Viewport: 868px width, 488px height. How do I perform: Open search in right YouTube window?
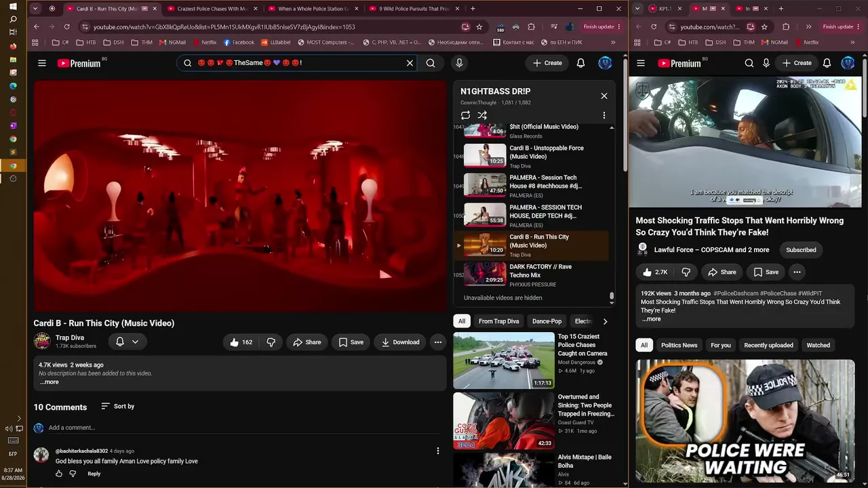click(x=749, y=63)
